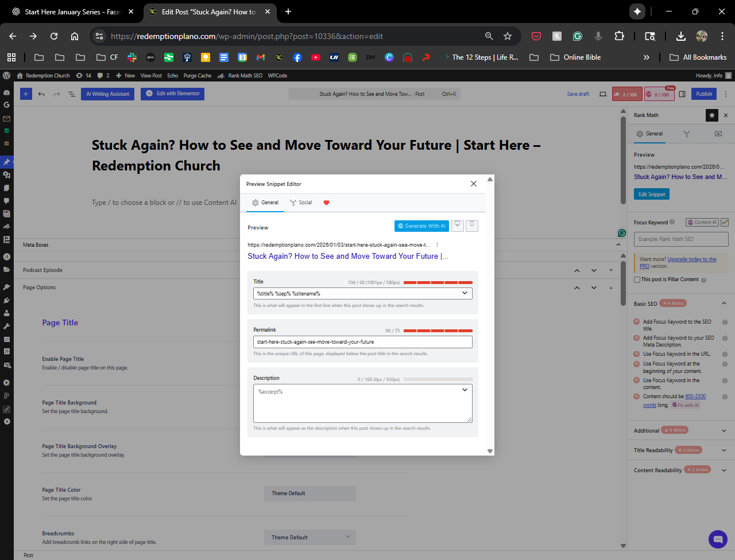Click the Generate With AI button
The width and height of the screenshot is (735, 560).
click(421, 226)
